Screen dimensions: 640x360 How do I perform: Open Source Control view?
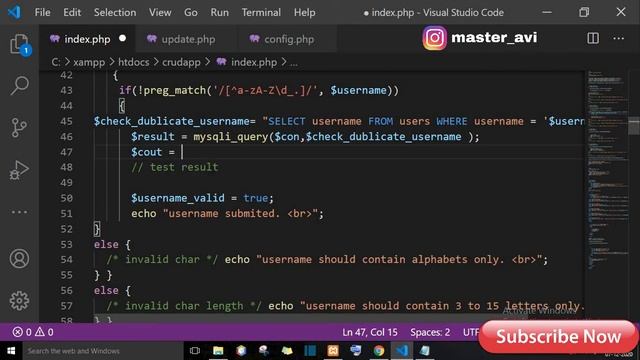[19, 128]
